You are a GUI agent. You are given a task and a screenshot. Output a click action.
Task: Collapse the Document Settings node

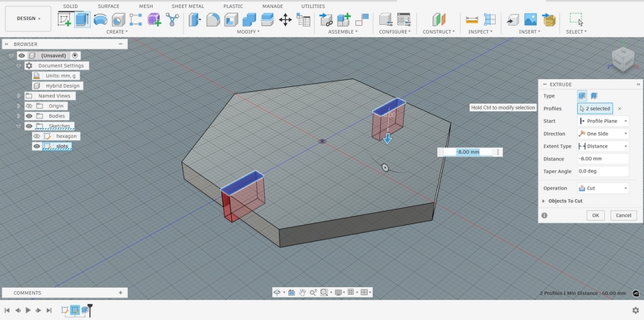(19, 66)
